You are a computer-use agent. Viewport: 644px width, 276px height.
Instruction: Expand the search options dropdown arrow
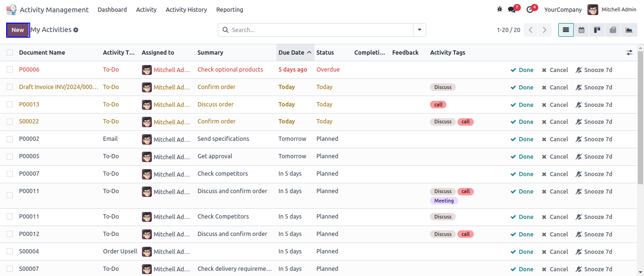click(420, 30)
